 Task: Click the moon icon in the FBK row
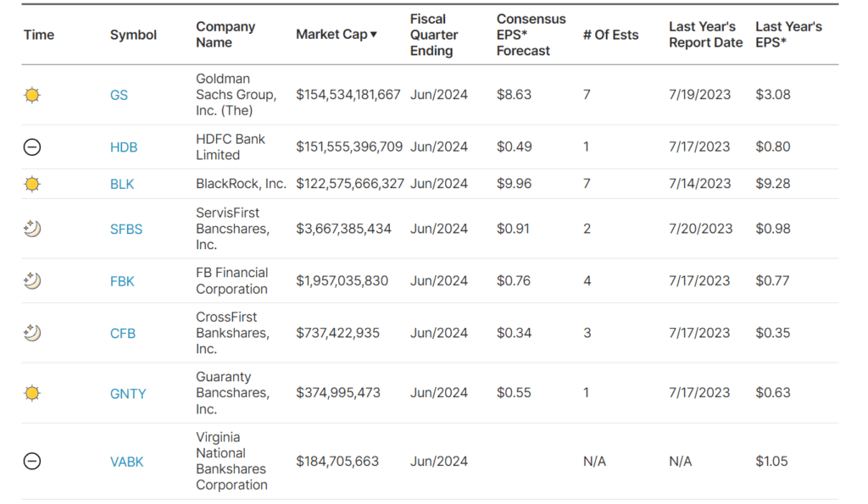pyautogui.click(x=32, y=280)
